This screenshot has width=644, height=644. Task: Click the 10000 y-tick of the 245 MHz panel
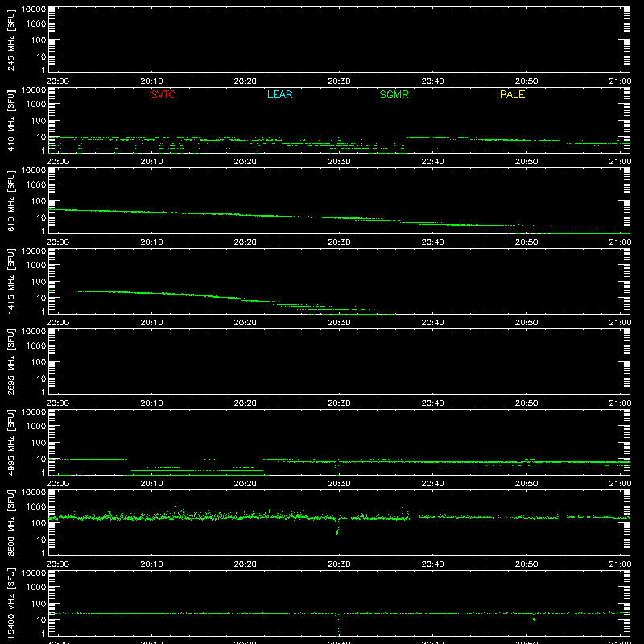pos(34,10)
